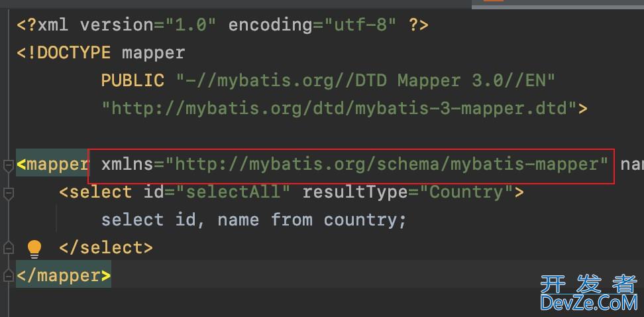
Task: Click the orange tab indicator at top
Action: [494, 2]
